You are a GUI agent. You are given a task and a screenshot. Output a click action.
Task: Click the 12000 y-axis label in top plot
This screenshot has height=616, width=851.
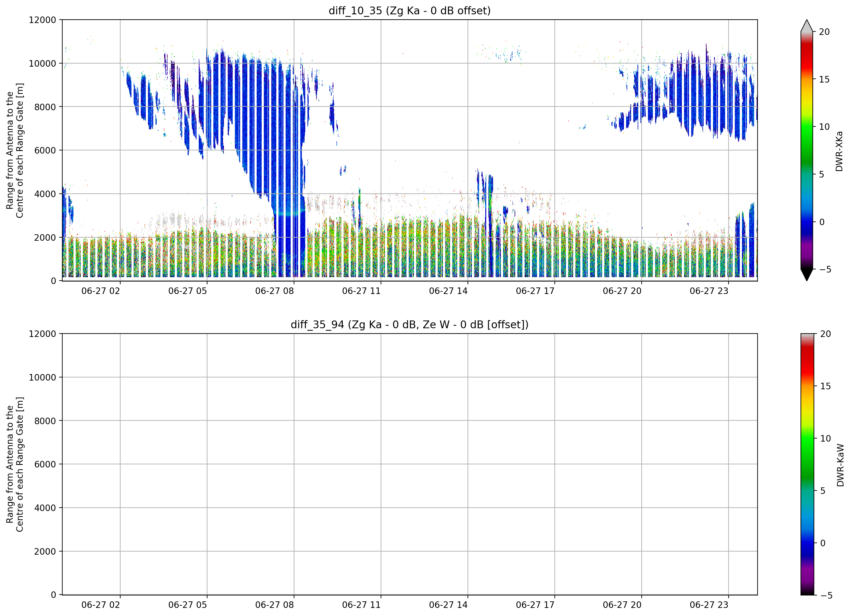click(x=42, y=20)
